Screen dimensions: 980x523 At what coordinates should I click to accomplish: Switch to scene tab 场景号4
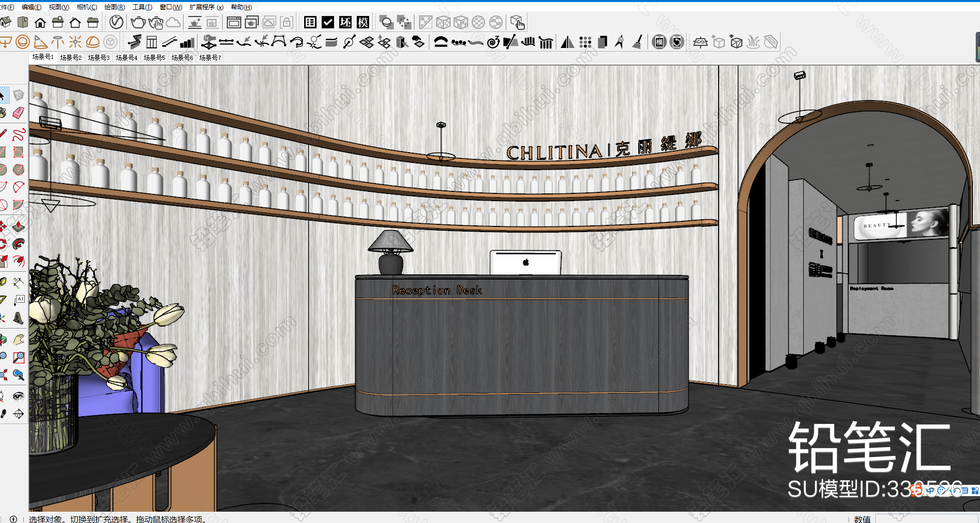126,57
